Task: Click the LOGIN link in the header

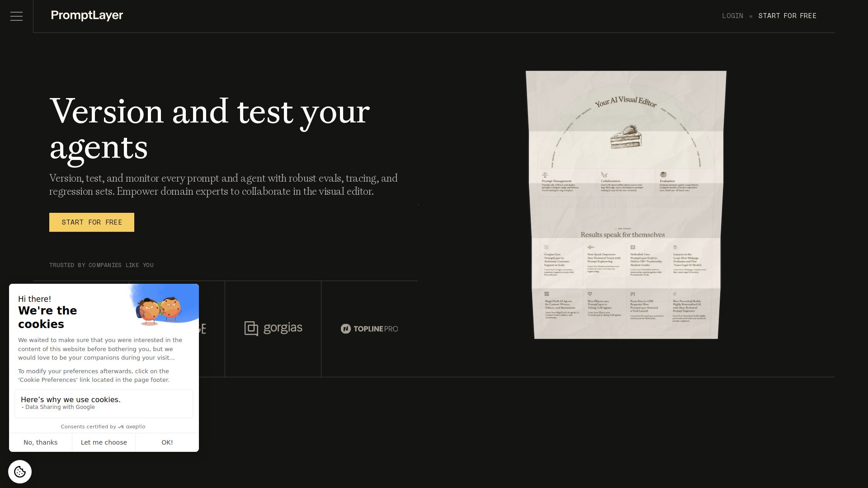Action: pos(732,16)
